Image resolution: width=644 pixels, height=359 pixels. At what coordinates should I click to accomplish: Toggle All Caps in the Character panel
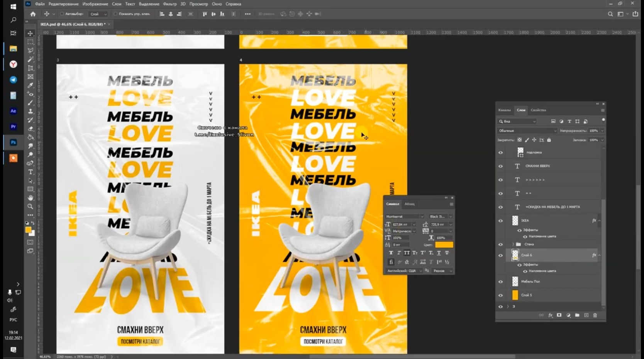click(407, 253)
